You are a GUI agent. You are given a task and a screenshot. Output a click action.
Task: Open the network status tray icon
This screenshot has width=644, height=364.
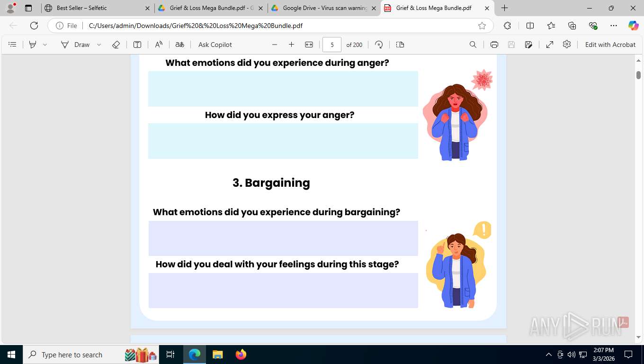[x=583, y=355]
